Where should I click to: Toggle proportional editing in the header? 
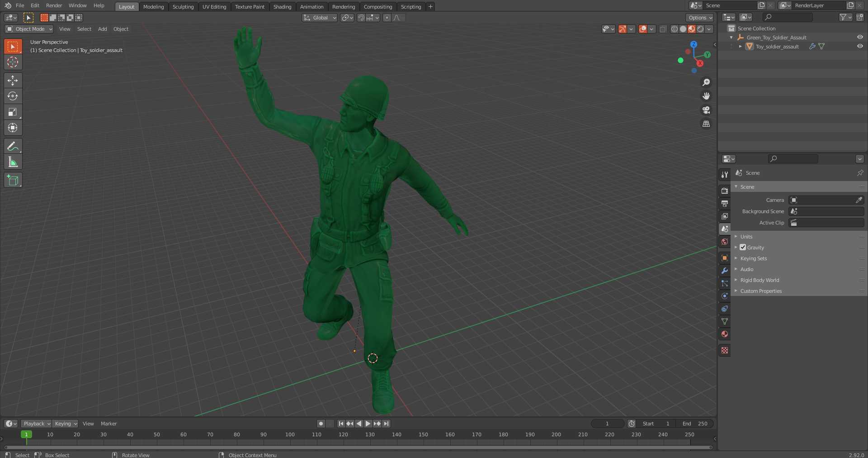[x=387, y=18]
